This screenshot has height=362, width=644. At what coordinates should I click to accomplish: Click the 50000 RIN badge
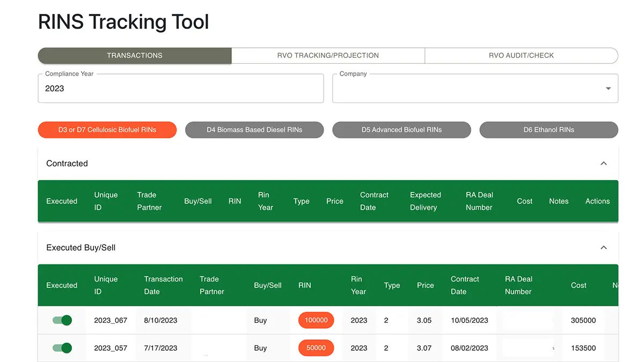[x=316, y=348]
